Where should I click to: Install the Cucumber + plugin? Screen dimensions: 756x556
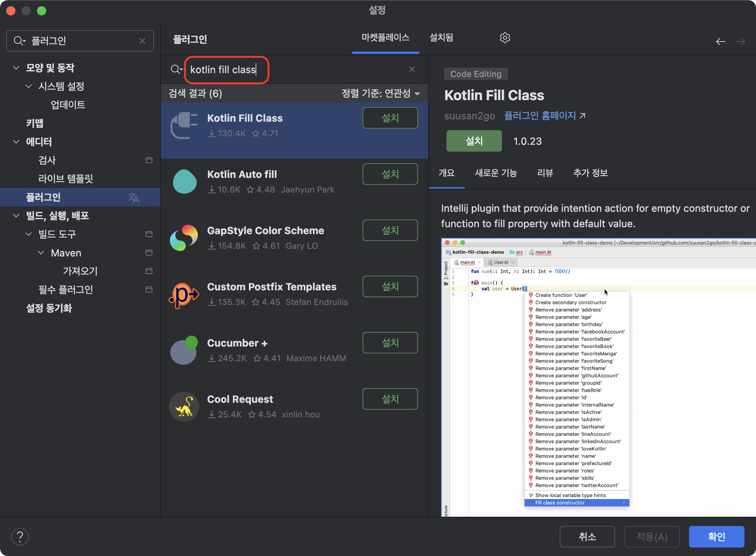click(x=390, y=343)
